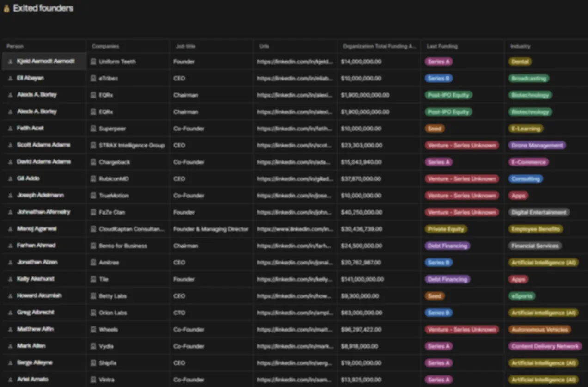
Task: Click the company icon next to Amitree
Action: [x=93, y=262]
